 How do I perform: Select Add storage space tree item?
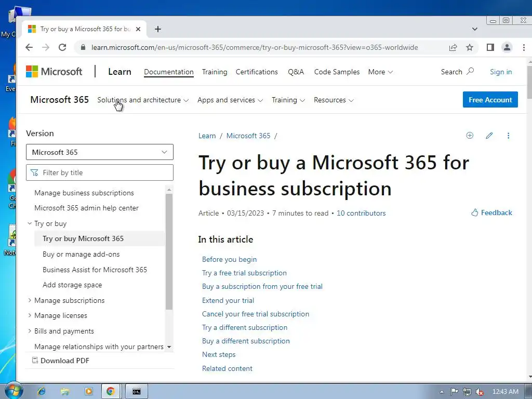[72, 285]
